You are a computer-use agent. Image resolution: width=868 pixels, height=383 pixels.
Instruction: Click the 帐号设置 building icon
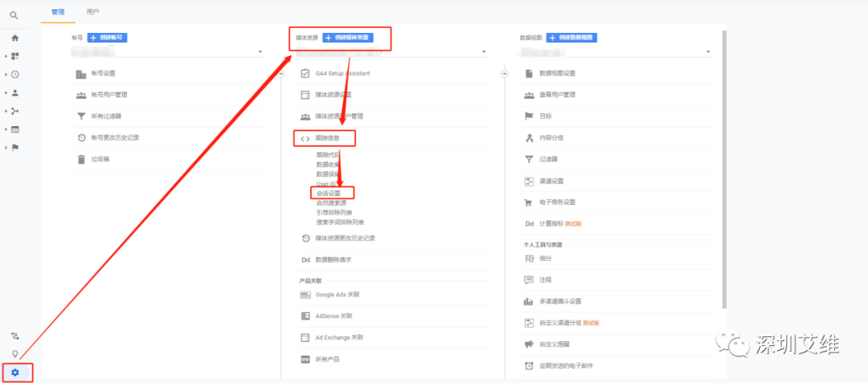(81, 74)
